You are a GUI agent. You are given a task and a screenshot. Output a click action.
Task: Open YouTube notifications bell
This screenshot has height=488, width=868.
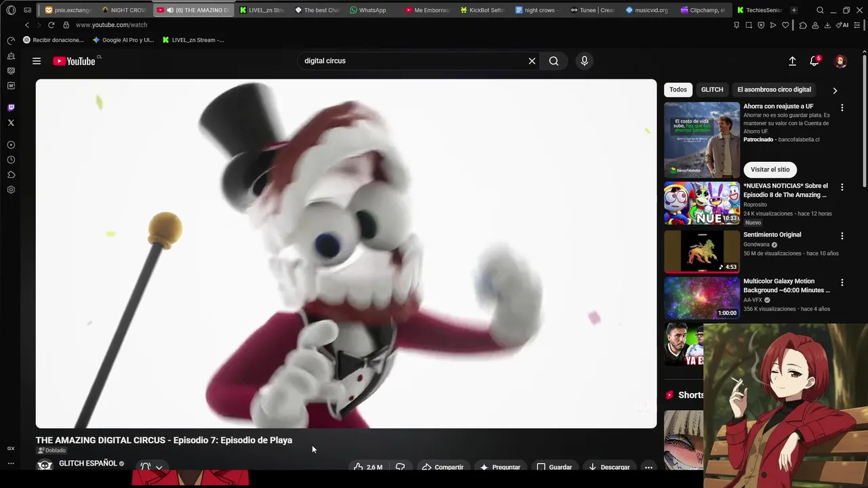tap(814, 61)
